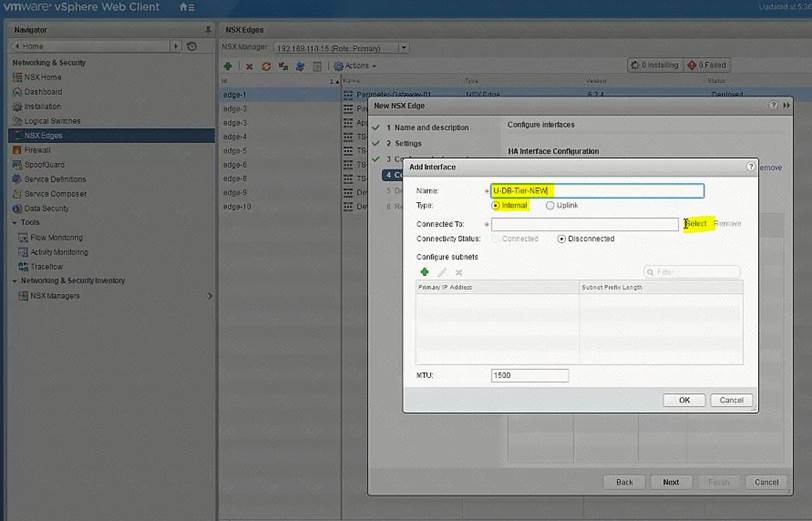Click OK in Add Interface dialog

tap(684, 400)
